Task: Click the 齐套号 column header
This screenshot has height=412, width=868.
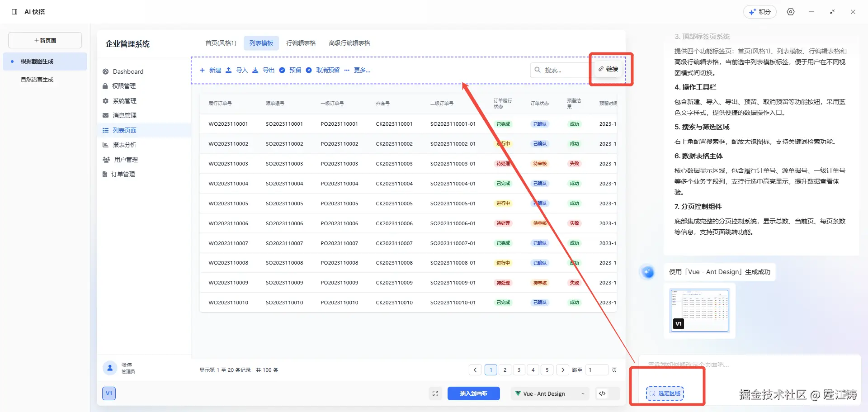Action: (382, 104)
